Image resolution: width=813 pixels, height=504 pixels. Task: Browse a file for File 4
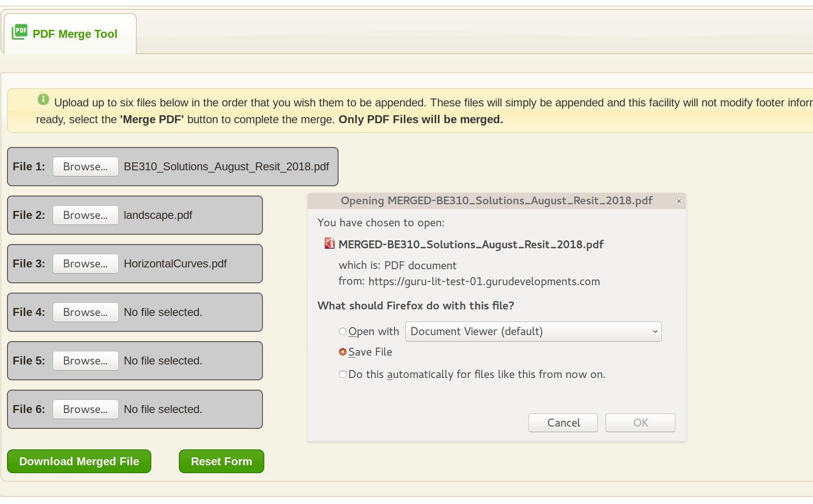pos(85,312)
